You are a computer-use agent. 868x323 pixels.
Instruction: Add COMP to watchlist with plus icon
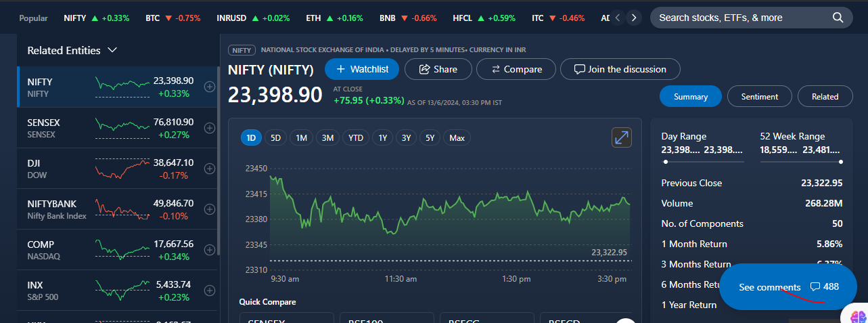coord(210,250)
